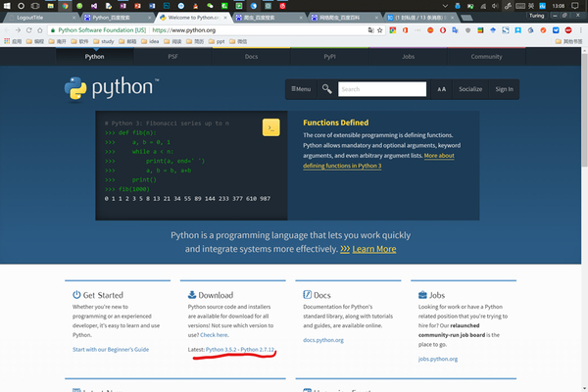Image resolution: width=588 pixels, height=392 pixels.
Task: Launch the interactive shell yellow button
Action: (270, 127)
